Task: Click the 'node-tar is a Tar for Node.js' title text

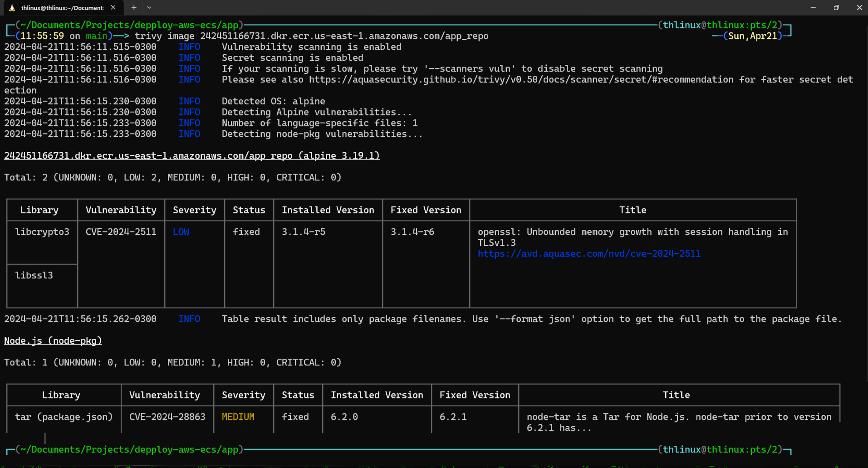Action: coord(679,422)
